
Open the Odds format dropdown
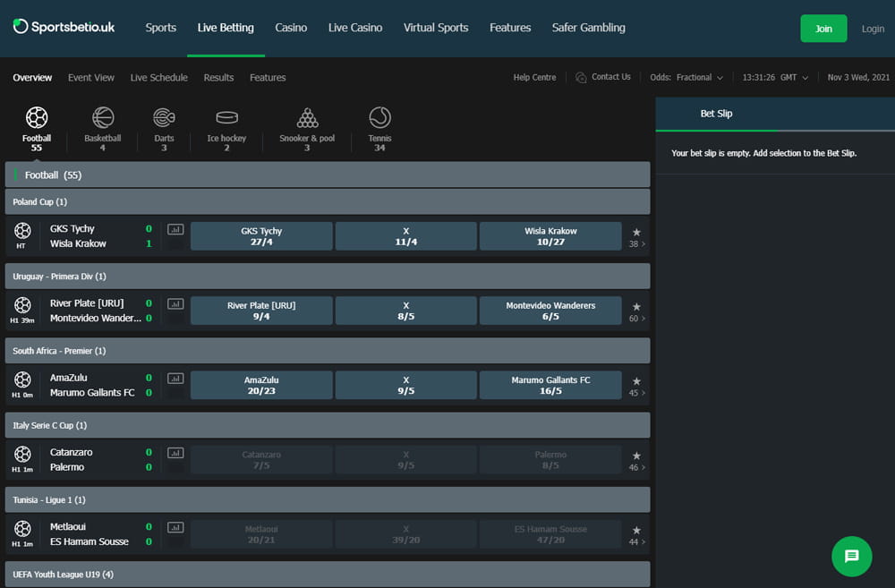pos(686,78)
